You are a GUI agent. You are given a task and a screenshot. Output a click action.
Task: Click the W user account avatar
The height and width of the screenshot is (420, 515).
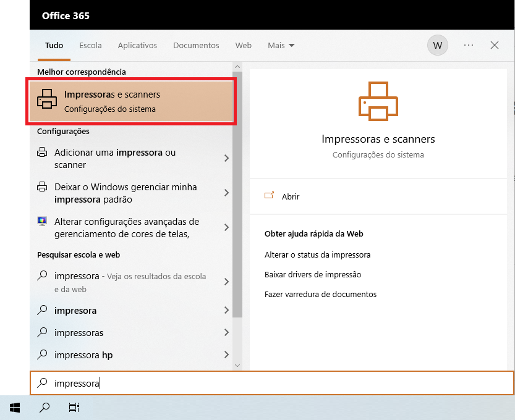[x=438, y=45]
